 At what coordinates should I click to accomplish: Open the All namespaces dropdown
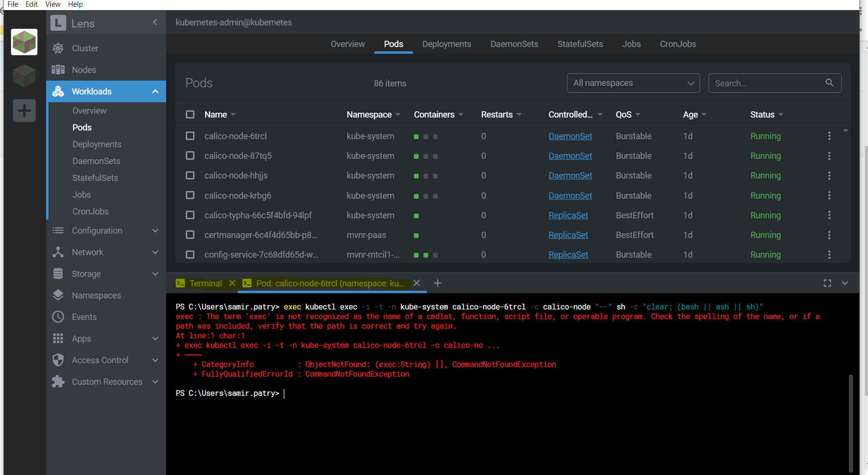633,83
